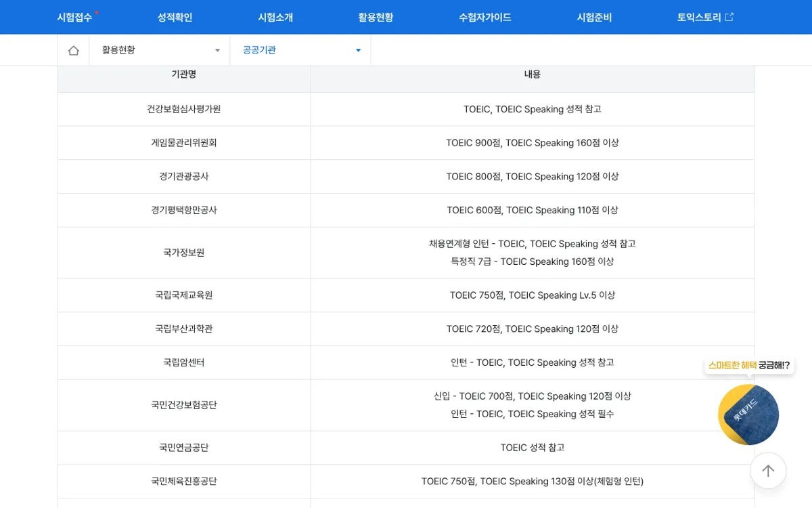Select the 경기평택항만공사 cell
This screenshot has width=812, height=508.
coord(184,211)
